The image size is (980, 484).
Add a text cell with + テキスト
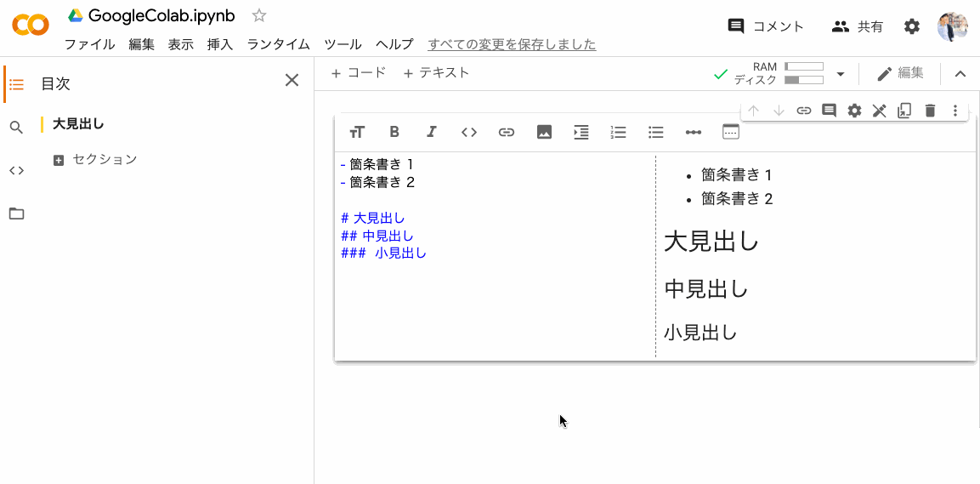[x=436, y=73]
